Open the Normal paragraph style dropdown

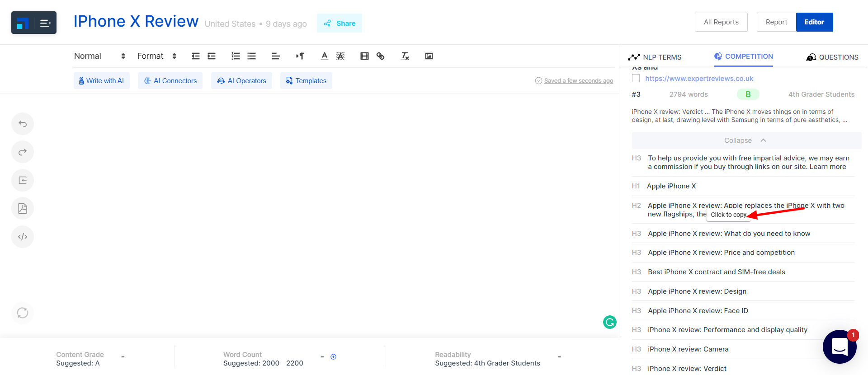(x=99, y=56)
